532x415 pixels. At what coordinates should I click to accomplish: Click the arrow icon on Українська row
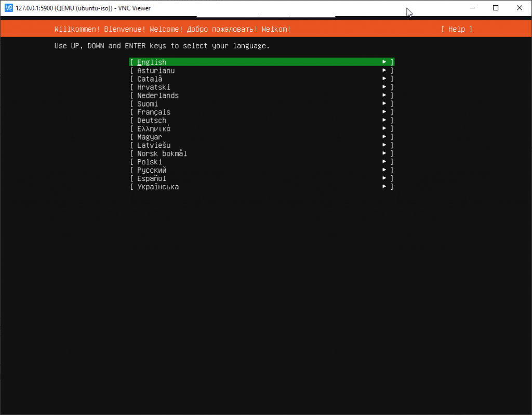coord(384,187)
